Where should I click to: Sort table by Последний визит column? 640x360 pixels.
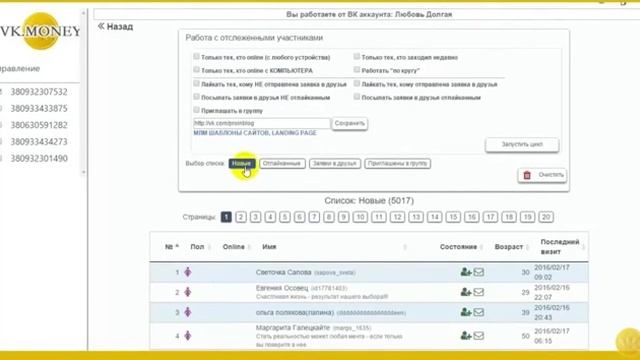click(x=562, y=247)
